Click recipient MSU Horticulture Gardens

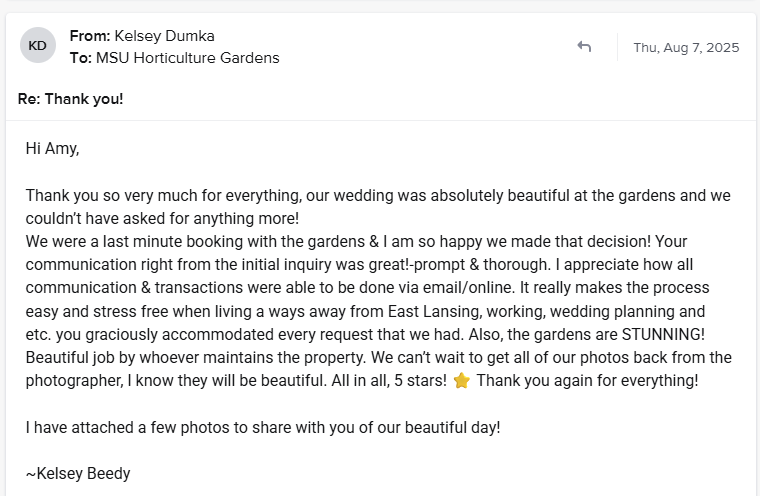[x=187, y=58]
